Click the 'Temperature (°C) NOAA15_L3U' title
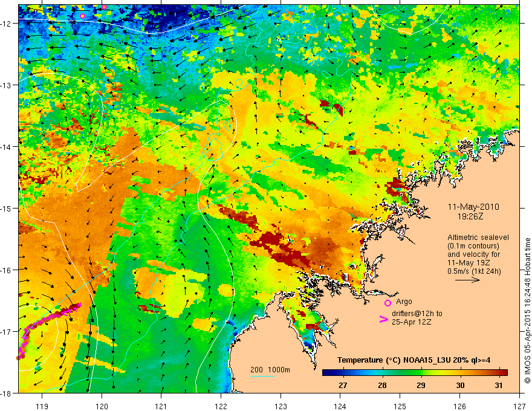 [394, 360]
